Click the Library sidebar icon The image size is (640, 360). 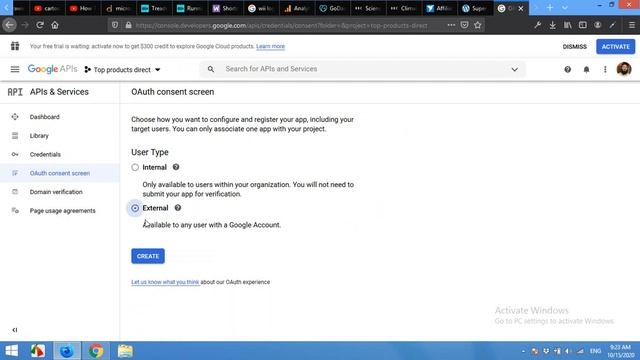coord(15,136)
